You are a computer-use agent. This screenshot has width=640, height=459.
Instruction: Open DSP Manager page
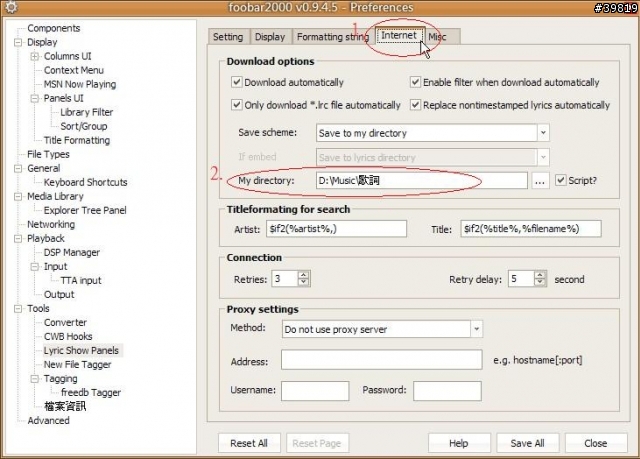click(71, 253)
